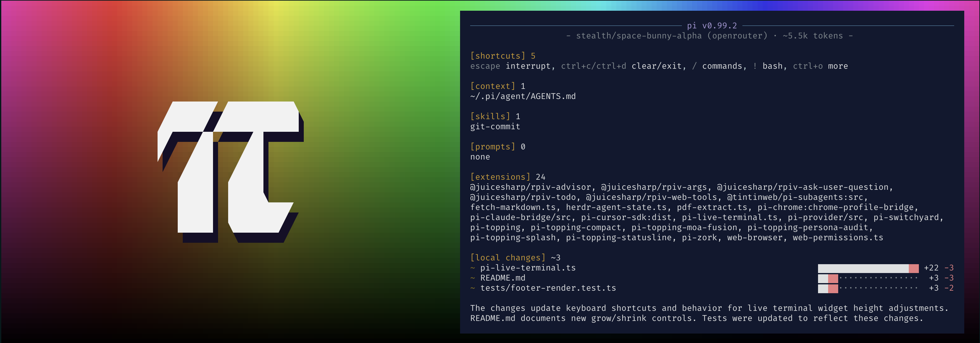The image size is (980, 343).
Task: Click the '-2' deletions count for footer-render test
Action: coord(949,288)
